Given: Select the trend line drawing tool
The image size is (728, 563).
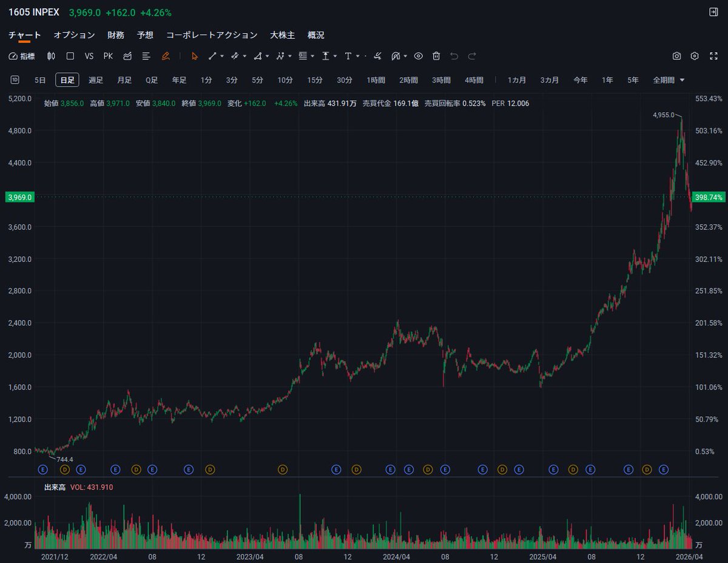Looking at the screenshot, I should (212, 56).
